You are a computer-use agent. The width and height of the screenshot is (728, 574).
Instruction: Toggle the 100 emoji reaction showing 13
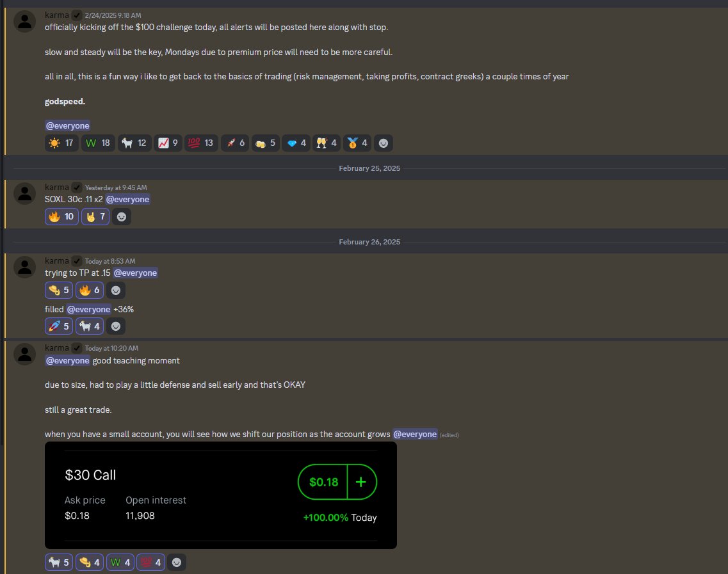(x=201, y=143)
